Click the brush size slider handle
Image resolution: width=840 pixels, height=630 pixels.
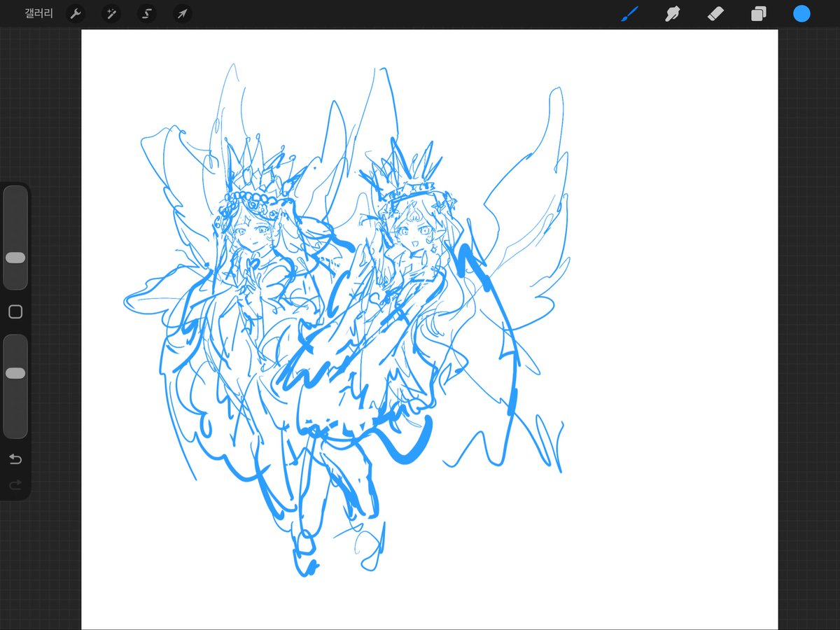(x=15, y=258)
